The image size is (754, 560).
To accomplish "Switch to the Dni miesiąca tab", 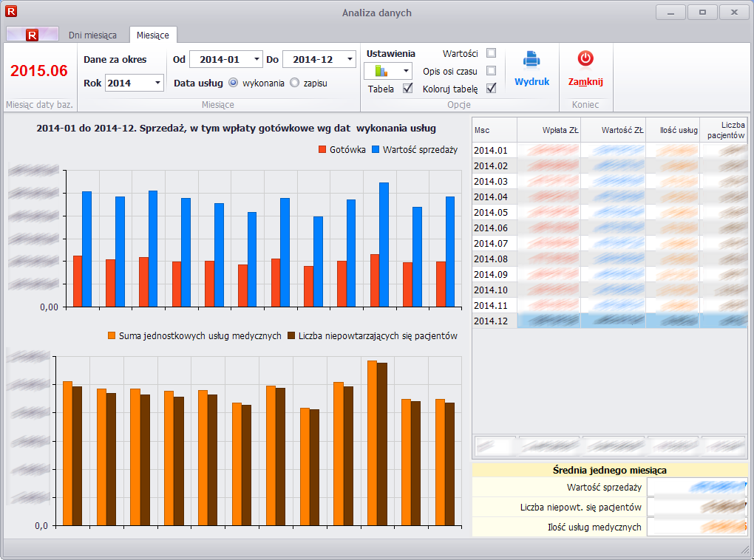I will pos(92,35).
